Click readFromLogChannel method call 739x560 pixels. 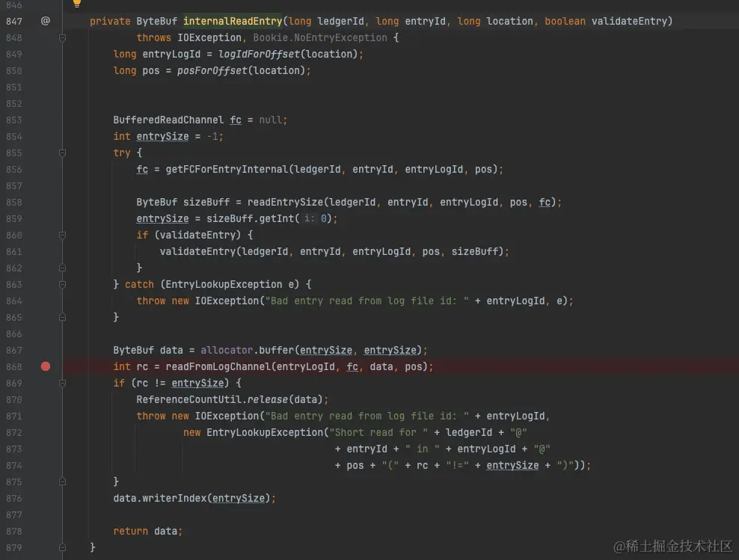[218, 366]
